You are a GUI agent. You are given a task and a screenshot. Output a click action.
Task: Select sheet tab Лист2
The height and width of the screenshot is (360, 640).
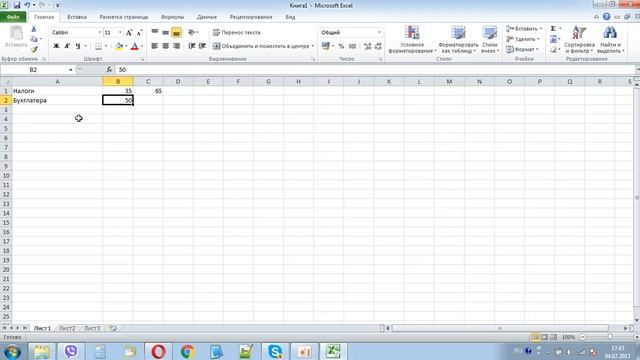67,328
